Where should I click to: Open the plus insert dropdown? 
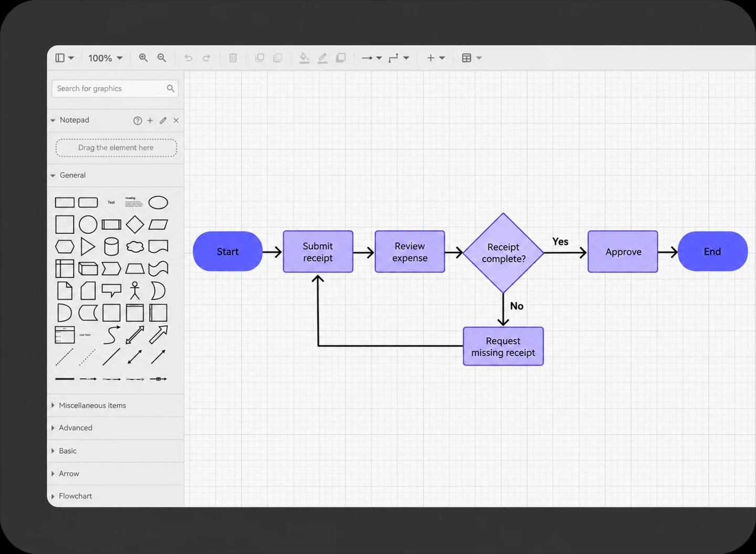436,58
